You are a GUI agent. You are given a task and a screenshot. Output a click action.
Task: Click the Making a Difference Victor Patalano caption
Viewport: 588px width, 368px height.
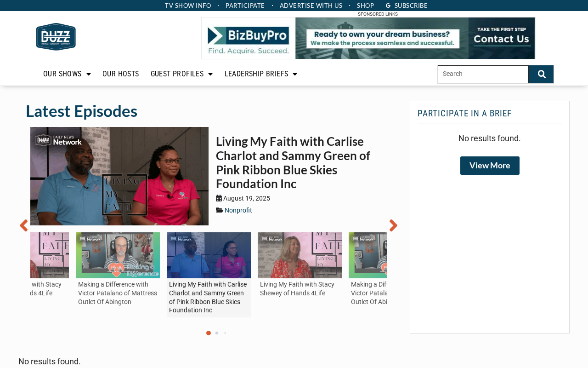pyautogui.click(x=118, y=293)
